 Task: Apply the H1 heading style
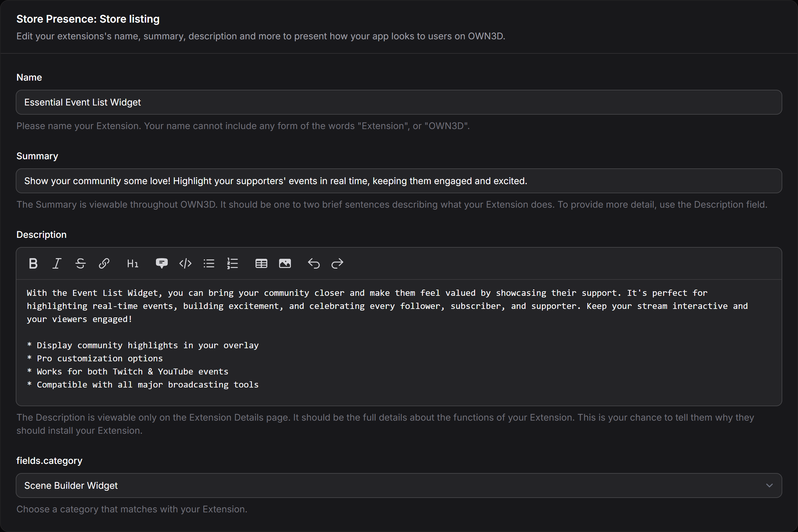133,263
